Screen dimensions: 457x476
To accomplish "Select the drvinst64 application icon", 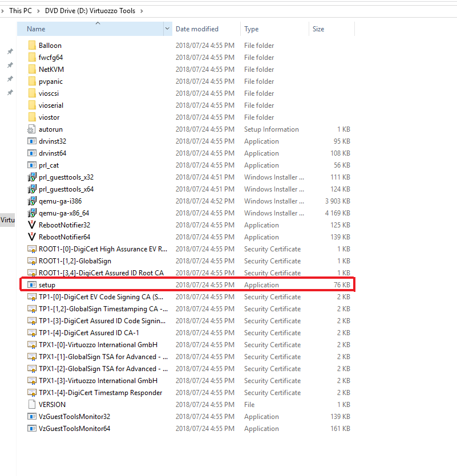I will pyautogui.click(x=32, y=153).
